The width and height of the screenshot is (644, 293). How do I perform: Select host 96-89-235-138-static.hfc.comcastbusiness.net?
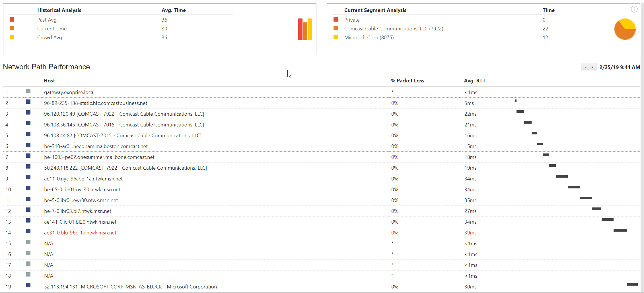point(96,103)
